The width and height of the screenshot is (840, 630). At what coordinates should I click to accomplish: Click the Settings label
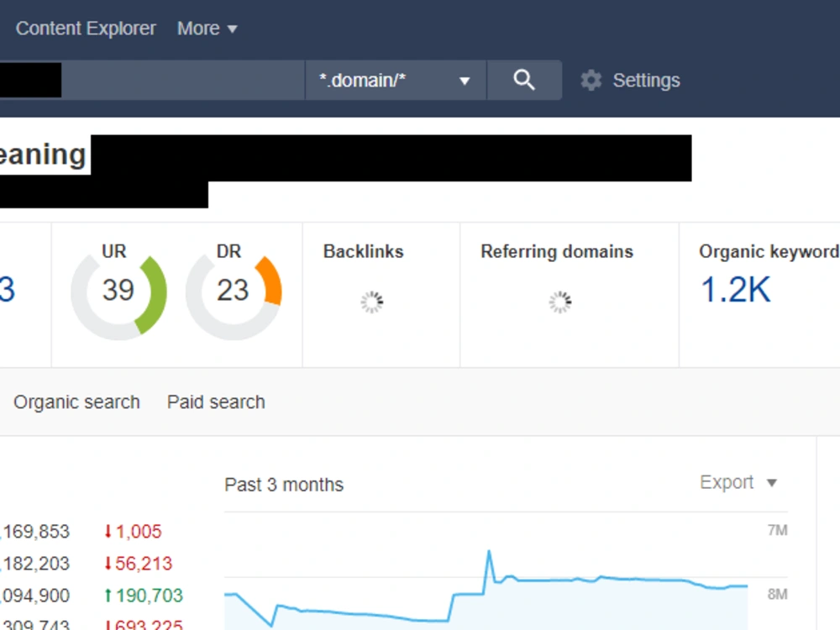click(x=646, y=81)
